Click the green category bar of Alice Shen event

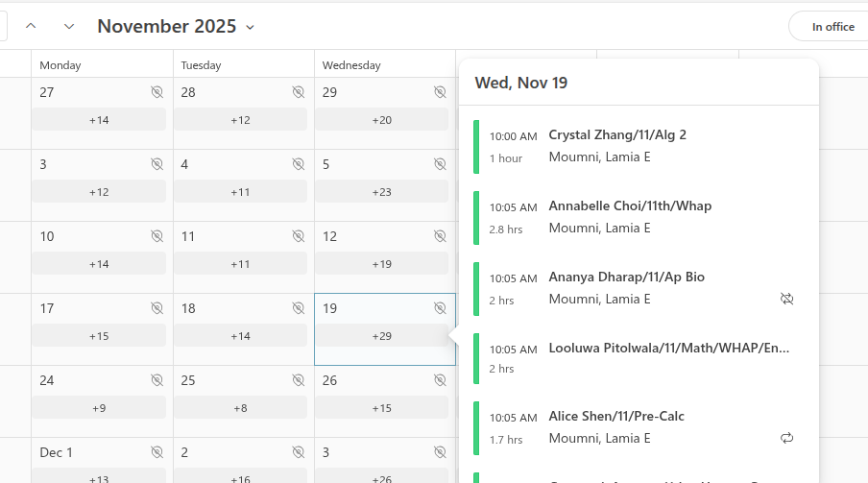point(476,428)
